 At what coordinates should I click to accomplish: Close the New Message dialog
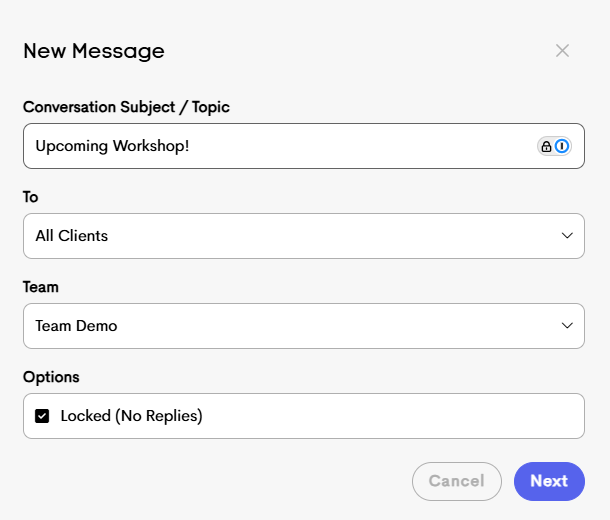click(562, 51)
